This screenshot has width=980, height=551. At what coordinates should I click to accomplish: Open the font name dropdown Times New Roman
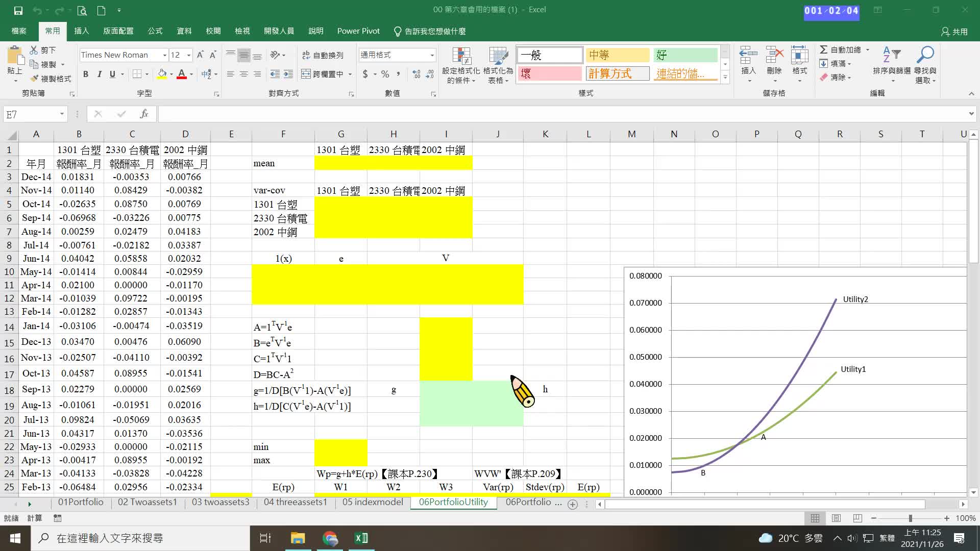(x=164, y=55)
